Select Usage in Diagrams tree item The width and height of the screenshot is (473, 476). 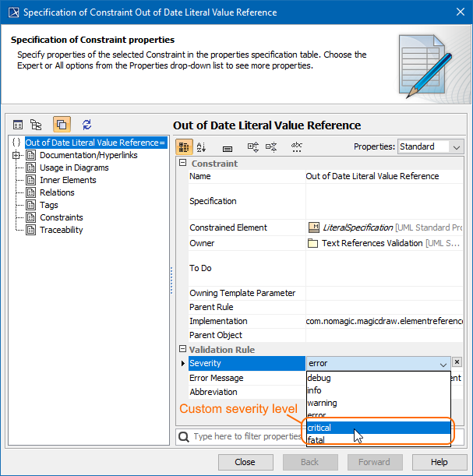74,167
